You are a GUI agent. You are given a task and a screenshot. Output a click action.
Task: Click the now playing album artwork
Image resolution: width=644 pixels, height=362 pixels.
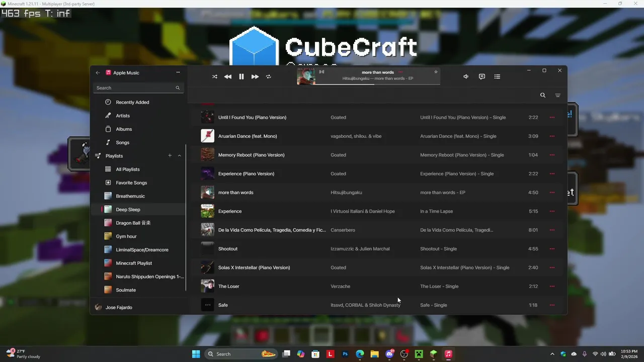306,76
